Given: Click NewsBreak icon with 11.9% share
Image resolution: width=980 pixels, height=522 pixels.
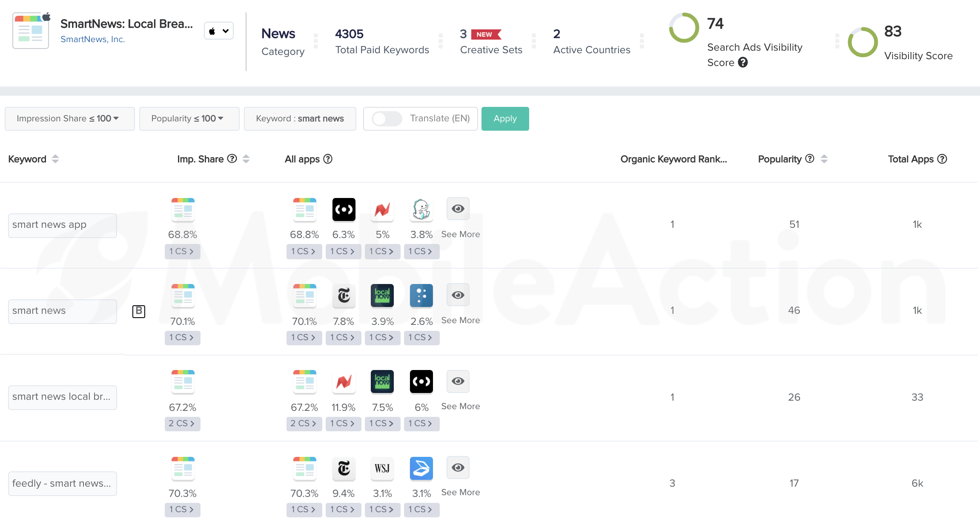Looking at the screenshot, I should click(344, 381).
